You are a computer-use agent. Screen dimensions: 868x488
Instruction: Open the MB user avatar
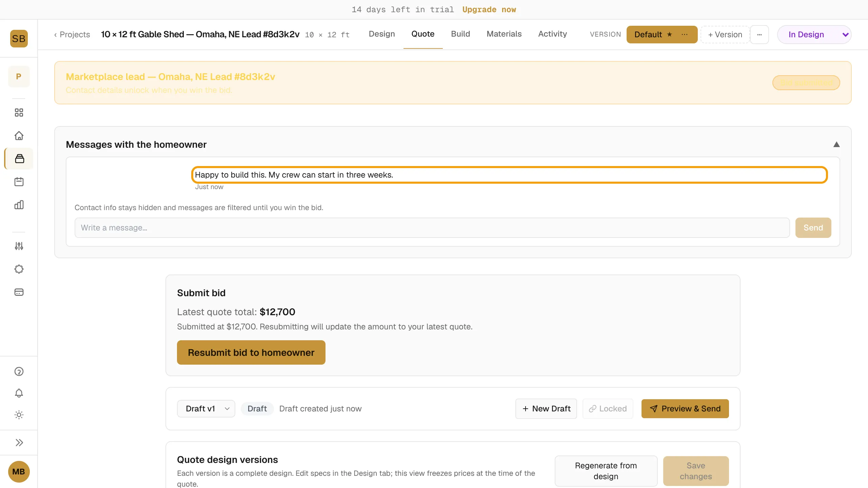pyautogui.click(x=19, y=472)
